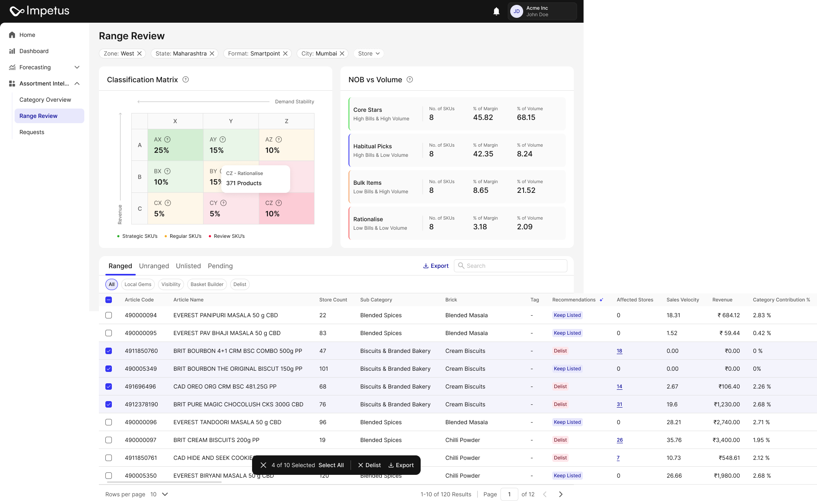The height and width of the screenshot is (504, 817).
Task: Click the Home sidebar icon
Action: 12,35
